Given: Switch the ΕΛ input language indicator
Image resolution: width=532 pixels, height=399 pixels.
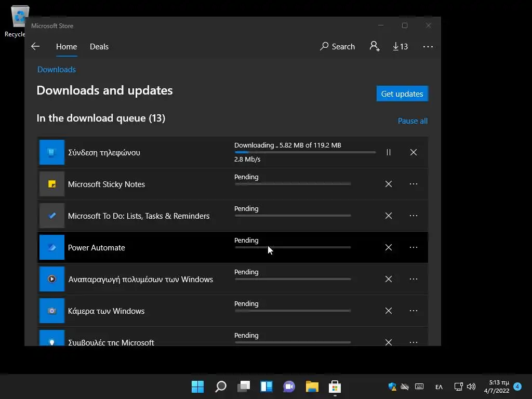Looking at the screenshot, I should [438, 387].
